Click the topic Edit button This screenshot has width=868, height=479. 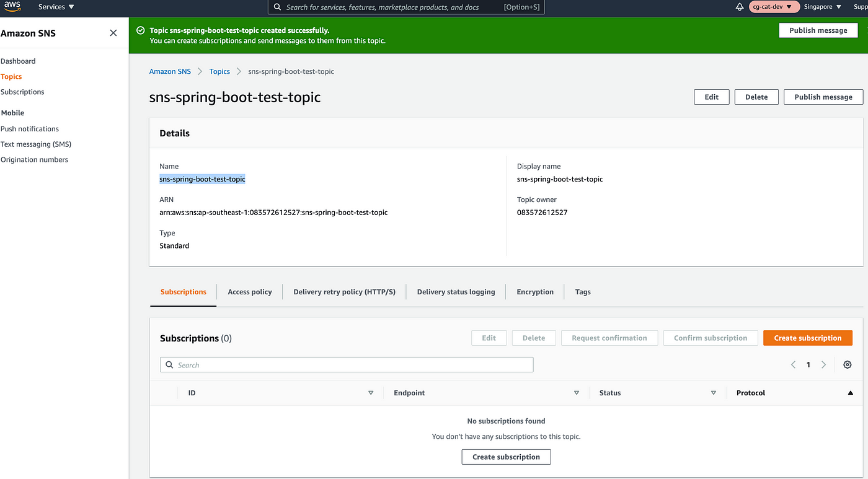point(712,97)
